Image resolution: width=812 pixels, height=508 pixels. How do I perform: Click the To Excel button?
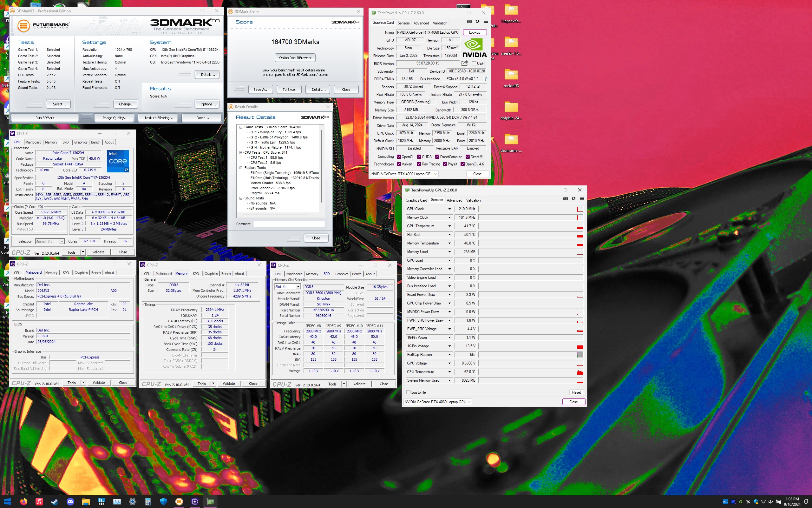(x=289, y=89)
